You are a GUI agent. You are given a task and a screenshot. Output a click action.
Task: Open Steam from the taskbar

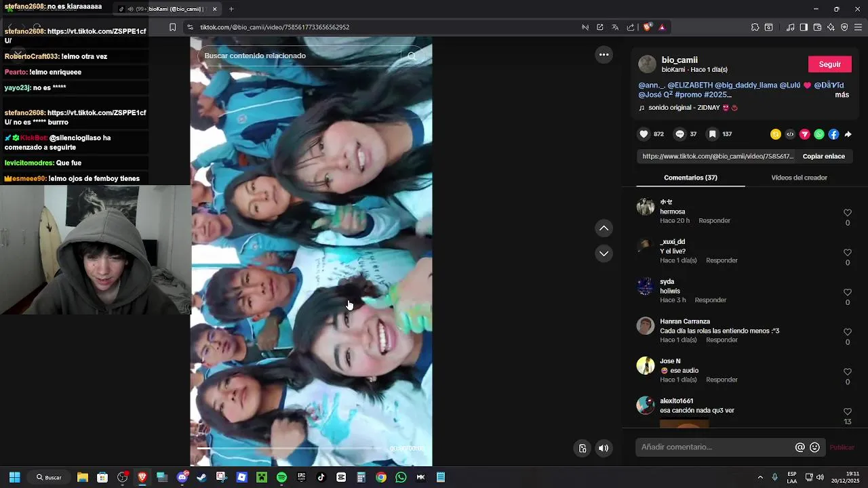click(x=201, y=477)
